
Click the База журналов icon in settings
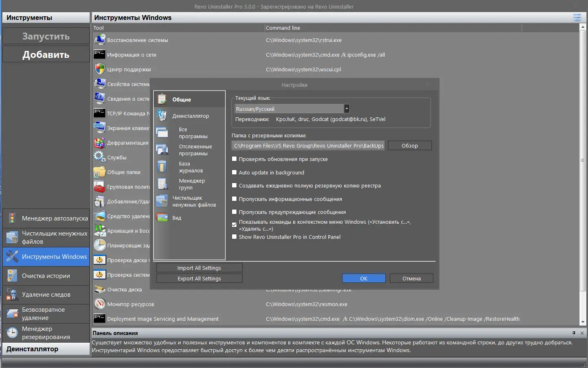click(x=162, y=167)
